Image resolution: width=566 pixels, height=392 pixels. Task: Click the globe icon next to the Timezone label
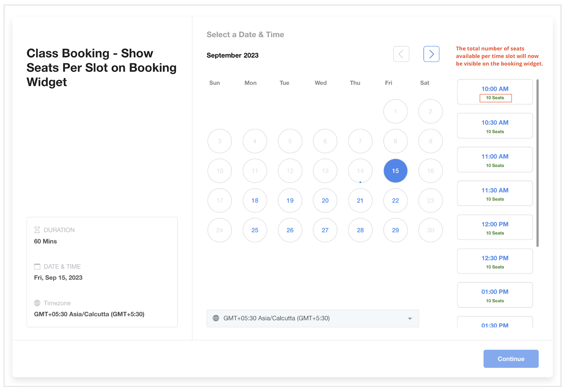pyautogui.click(x=36, y=303)
